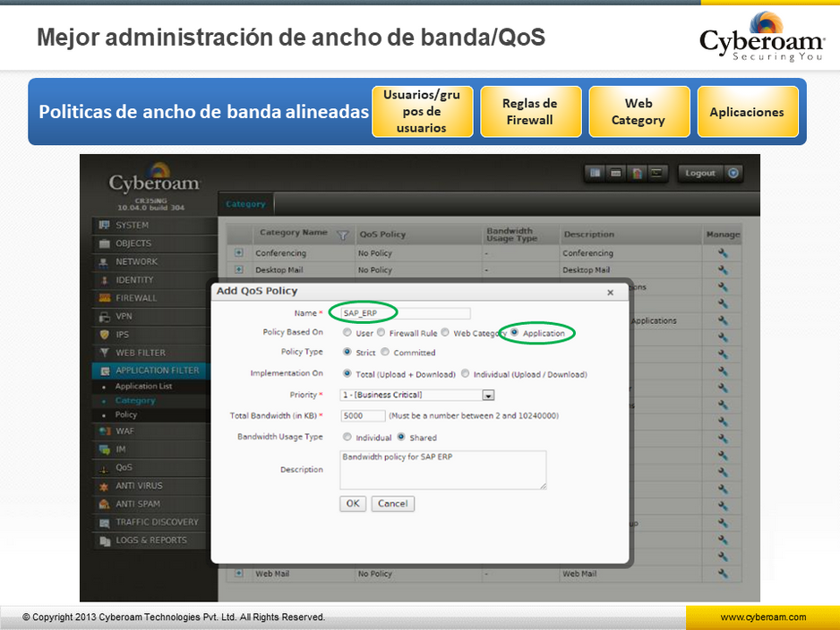Viewport: 840px width, 630px height.
Task: Expand the Web Mail category row
Action: tap(239, 574)
